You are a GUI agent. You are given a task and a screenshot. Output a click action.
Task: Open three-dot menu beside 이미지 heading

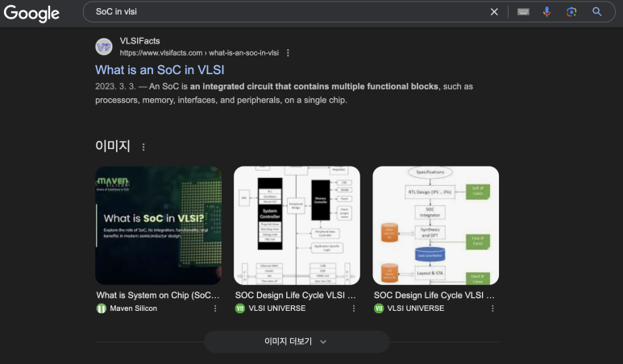click(x=143, y=147)
